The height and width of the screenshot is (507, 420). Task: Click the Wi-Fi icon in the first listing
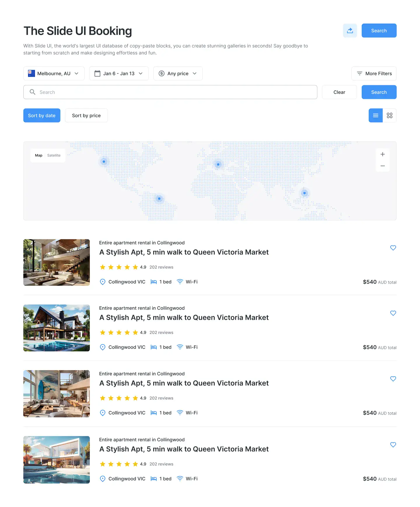180,282
